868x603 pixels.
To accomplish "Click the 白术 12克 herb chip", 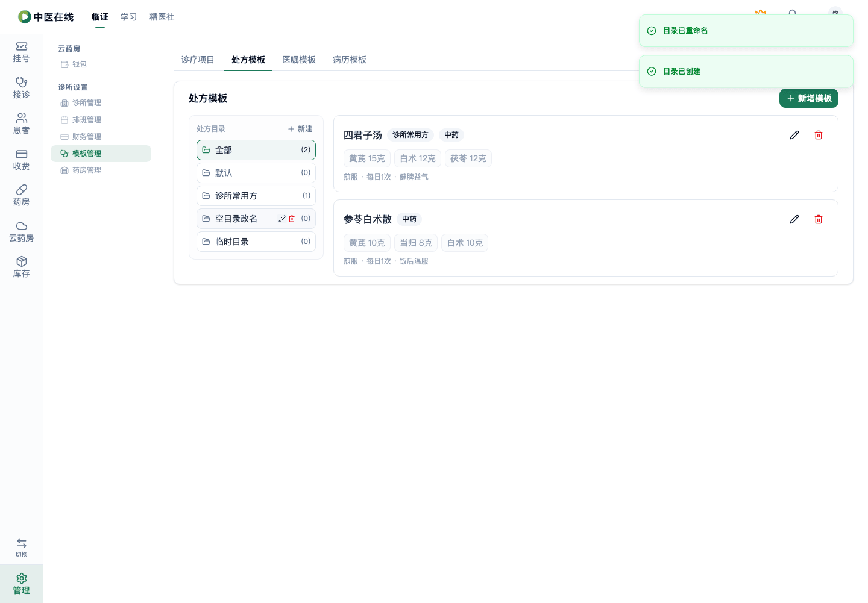I will coord(418,158).
